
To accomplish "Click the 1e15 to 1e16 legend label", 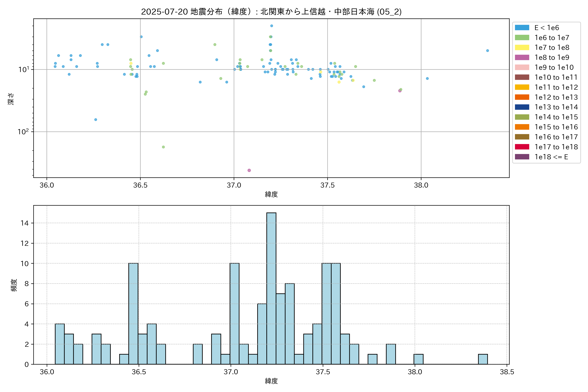I will [556, 127].
